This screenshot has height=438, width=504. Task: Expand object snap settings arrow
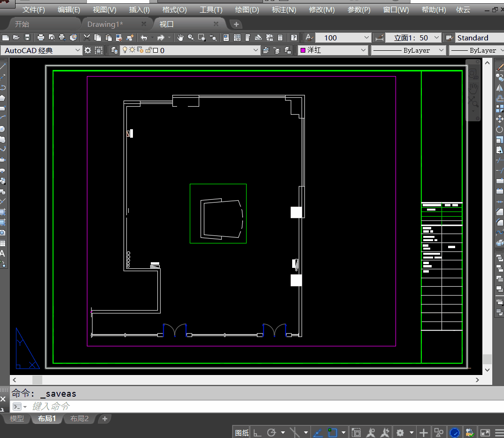[344, 433]
